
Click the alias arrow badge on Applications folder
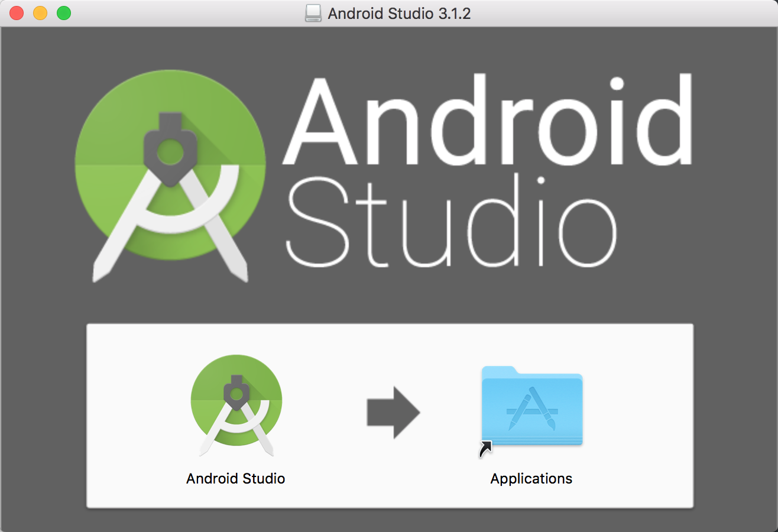click(x=485, y=449)
